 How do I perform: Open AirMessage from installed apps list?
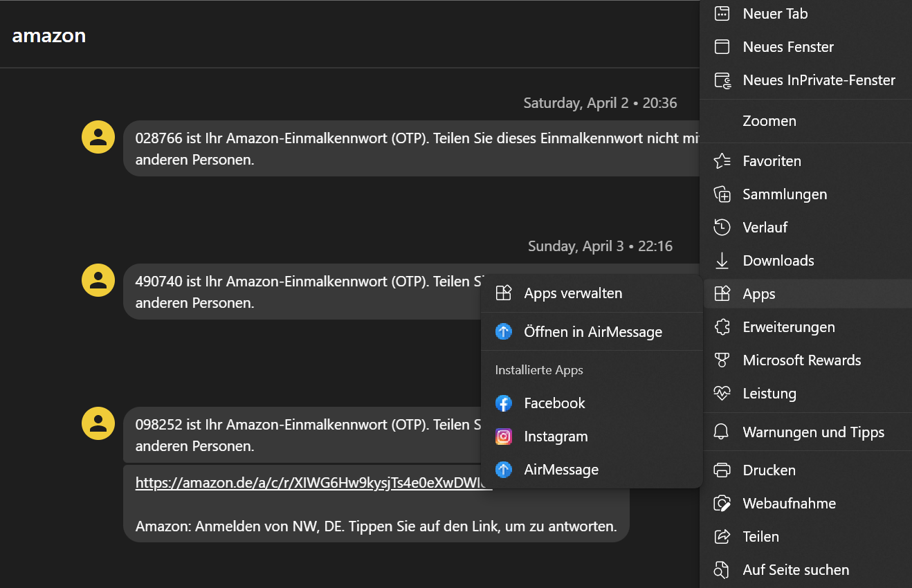[592, 470]
